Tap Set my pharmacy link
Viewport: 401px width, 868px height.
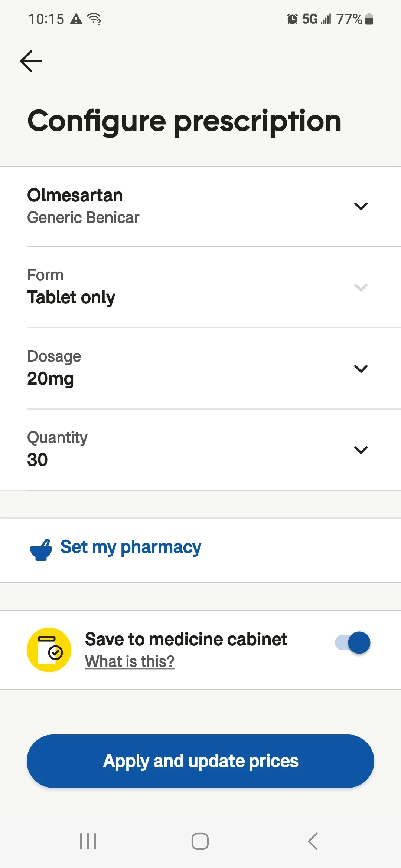click(131, 547)
